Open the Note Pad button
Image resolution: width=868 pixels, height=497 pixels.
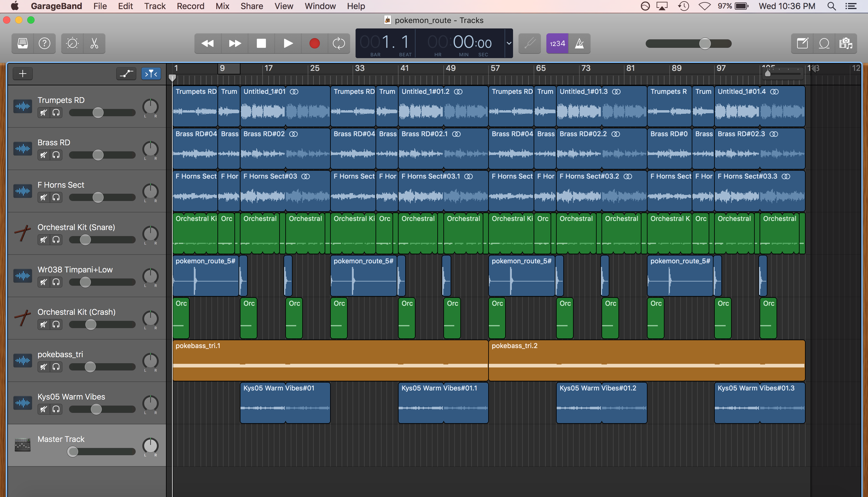click(x=802, y=43)
